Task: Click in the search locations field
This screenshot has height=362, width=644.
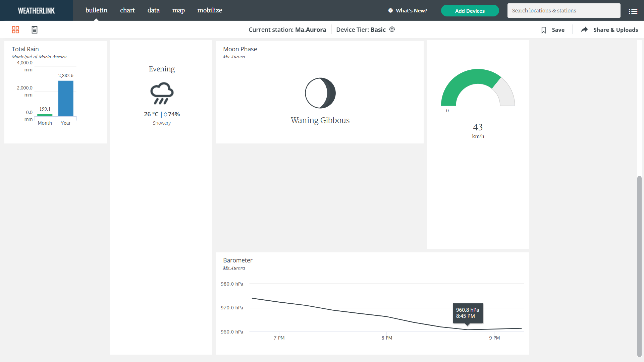Action: pyautogui.click(x=563, y=11)
